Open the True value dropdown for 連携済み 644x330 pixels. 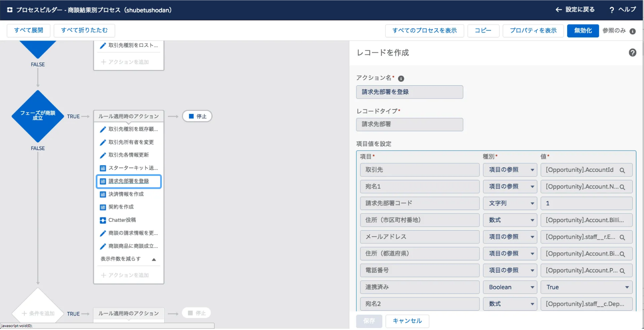(586, 287)
